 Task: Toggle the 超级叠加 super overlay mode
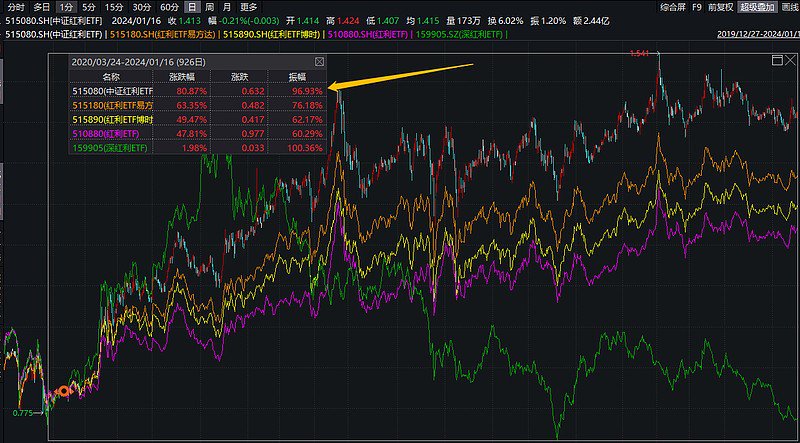(x=758, y=7)
